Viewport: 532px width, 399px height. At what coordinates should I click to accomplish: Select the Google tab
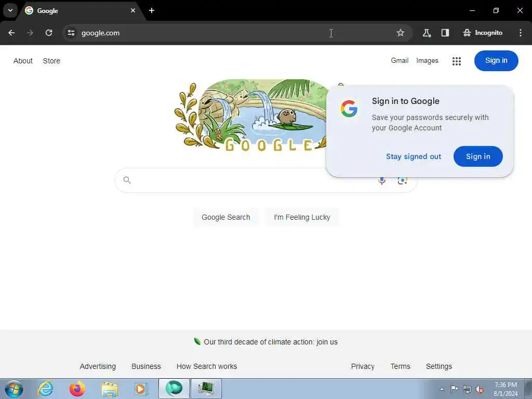pyautogui.click(x=79, y=11)
